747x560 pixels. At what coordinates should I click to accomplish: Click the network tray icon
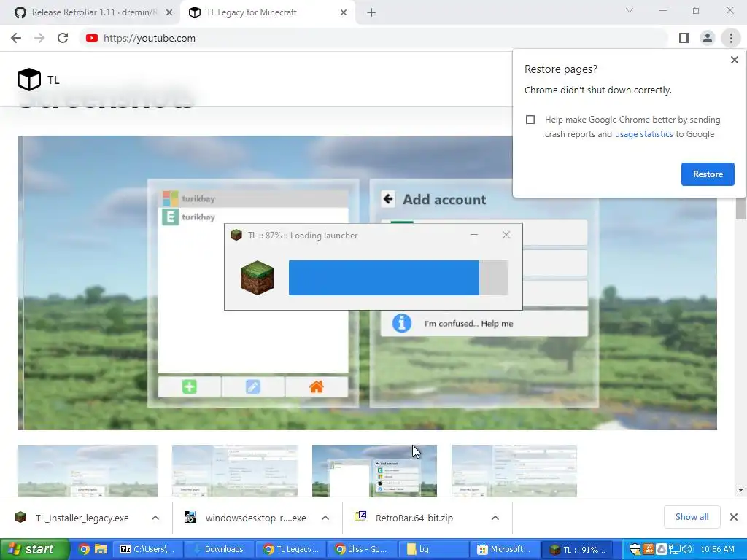coord(674,549)
